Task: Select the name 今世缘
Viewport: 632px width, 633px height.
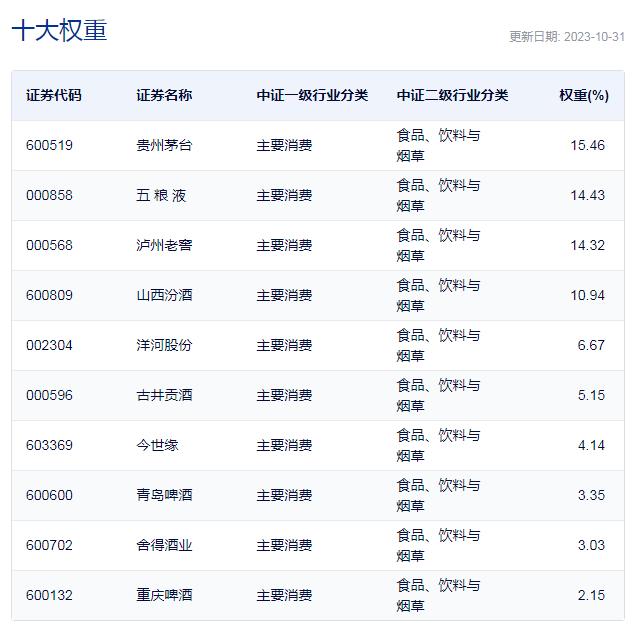Action: tap(157, 445)
